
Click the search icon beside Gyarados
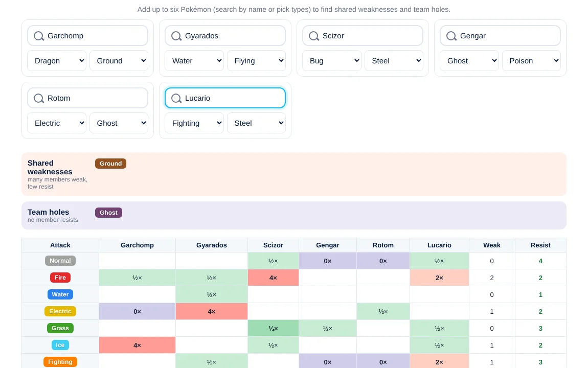click(176, 36)
